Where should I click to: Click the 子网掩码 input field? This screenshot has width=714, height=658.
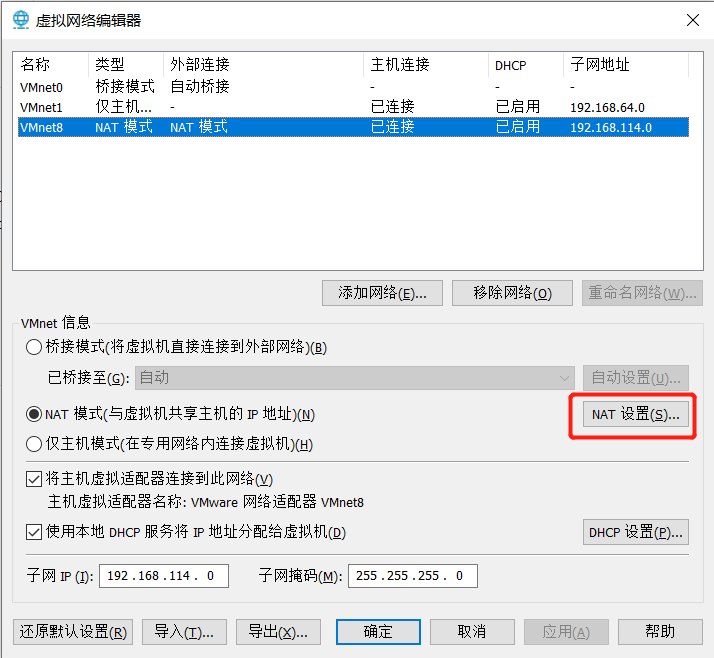413,576
